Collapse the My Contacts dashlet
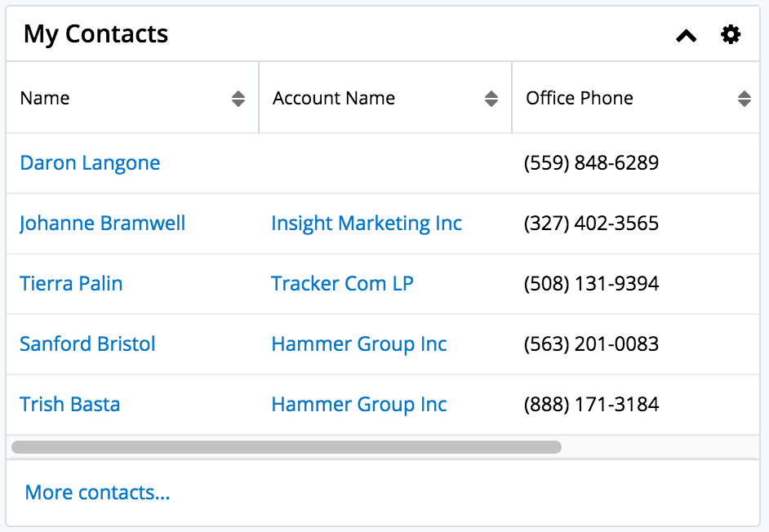 coord(687,35)
